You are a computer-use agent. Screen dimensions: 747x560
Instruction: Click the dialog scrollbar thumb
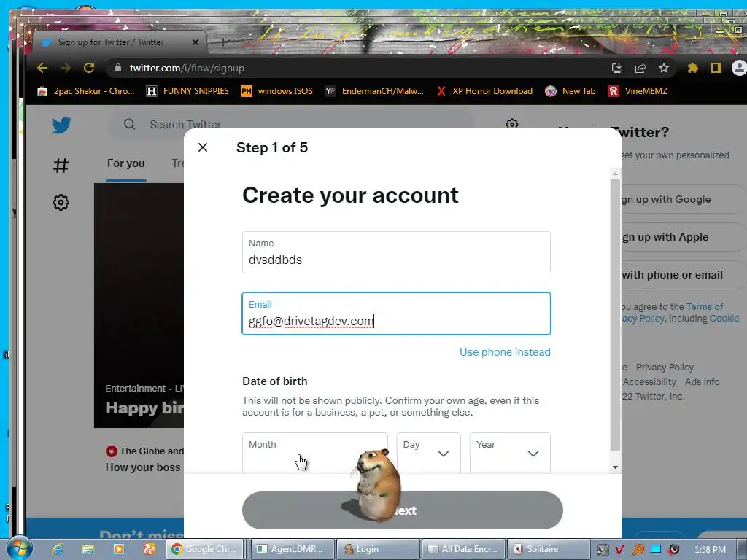615,314
